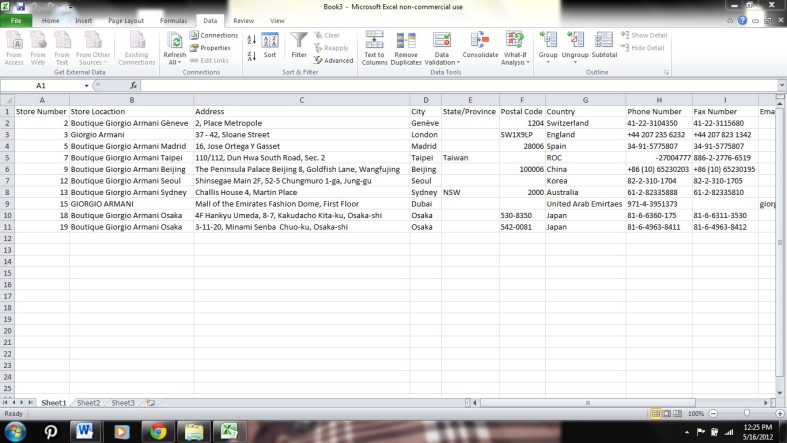Switch to Page Break Preview

678,413
